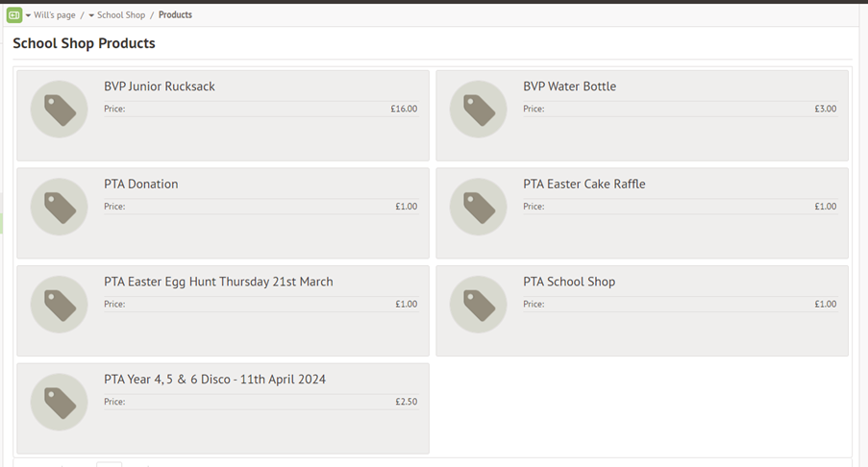Click the BVP Junior Rucksack tag icon
Viewport: 868px width, 467px height.
click(60, 109)
